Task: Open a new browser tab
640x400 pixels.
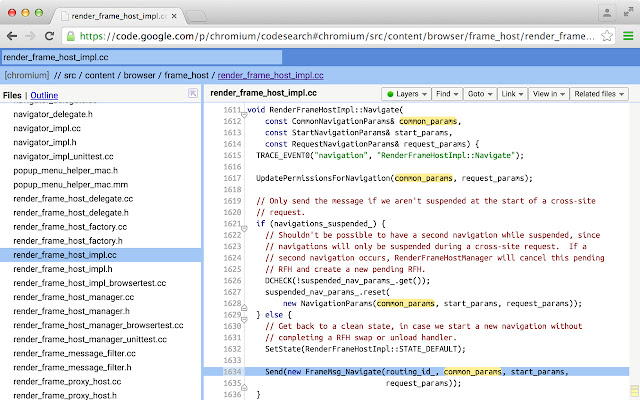Action: coord(196,16)
